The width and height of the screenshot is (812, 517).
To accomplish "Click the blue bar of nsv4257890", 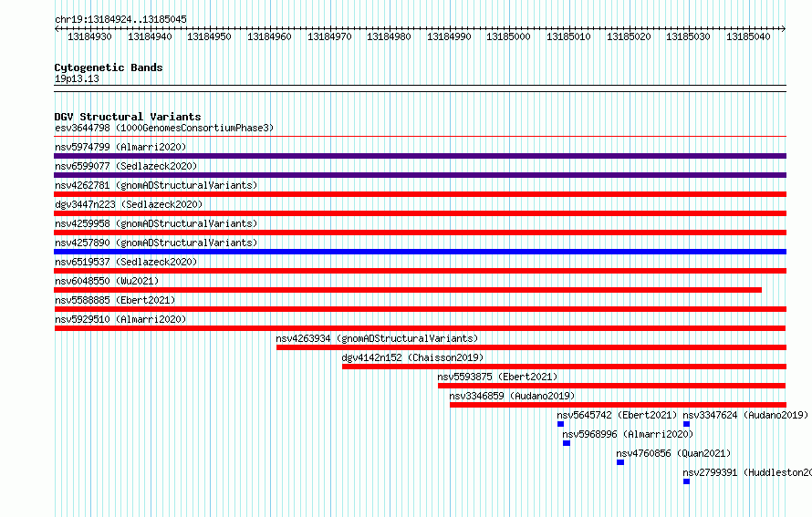I will tap(420, 252).
